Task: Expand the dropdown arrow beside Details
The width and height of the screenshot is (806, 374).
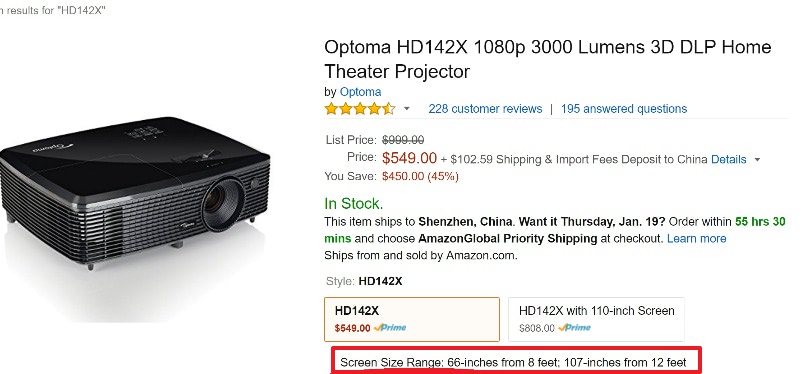Action: coord(757,160)
